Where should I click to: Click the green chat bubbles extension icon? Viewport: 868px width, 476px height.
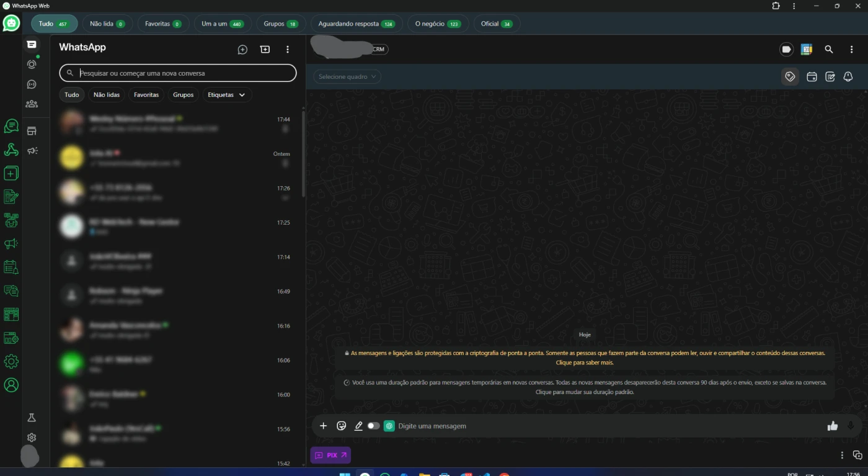coord(11,126)
